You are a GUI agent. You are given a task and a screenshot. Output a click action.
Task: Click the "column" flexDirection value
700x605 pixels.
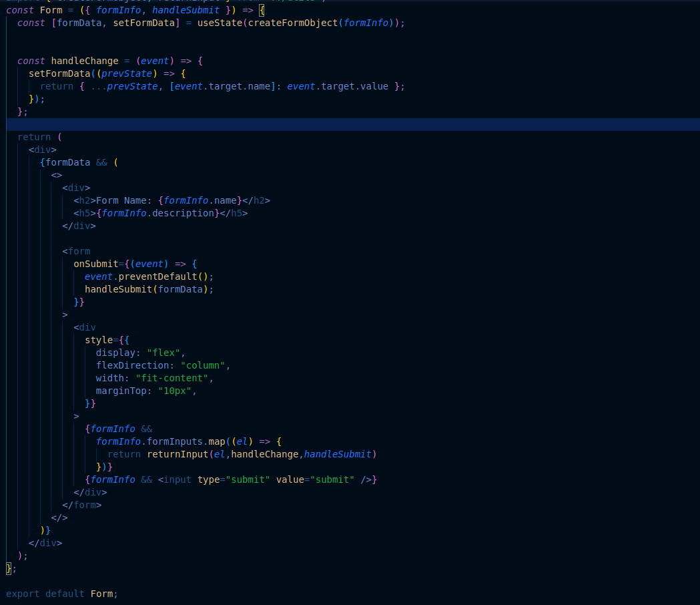coord(203,365)
